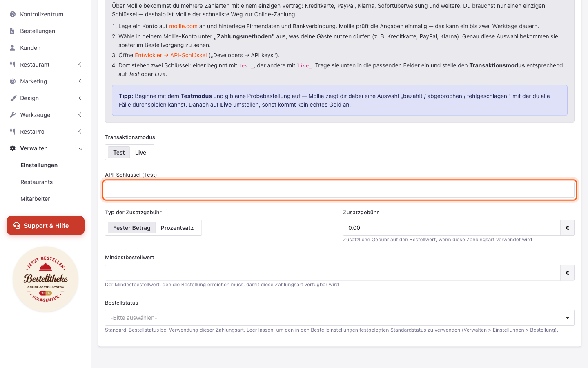
Task: Click the Bestellungen clipboard icon
Action: click(13, 31)
